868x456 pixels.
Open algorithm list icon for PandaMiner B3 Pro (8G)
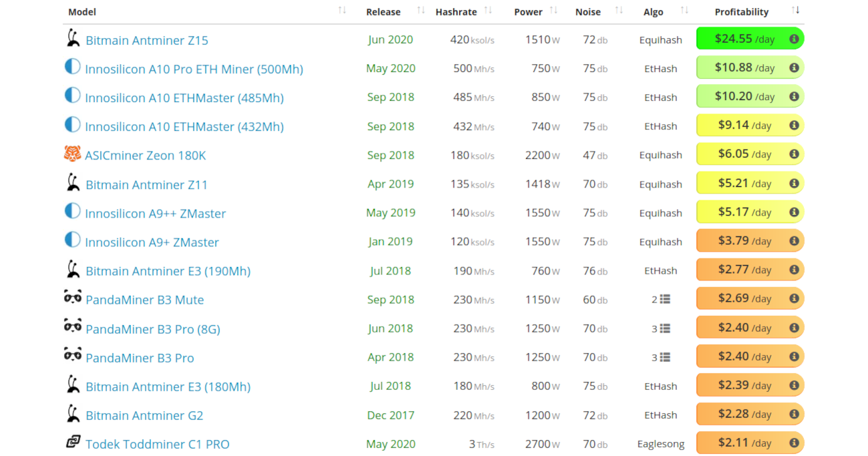tap(665, 328)
